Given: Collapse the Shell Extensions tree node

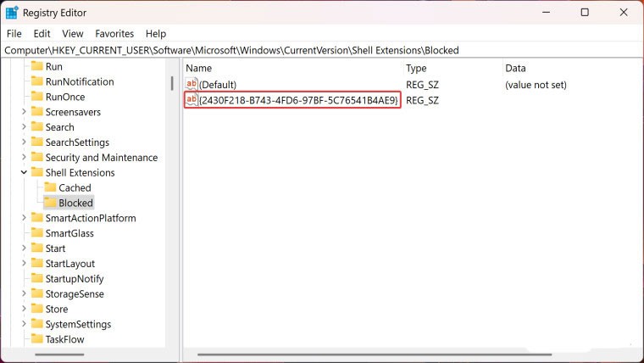Looking at the screenshot, I should [24, 173].
